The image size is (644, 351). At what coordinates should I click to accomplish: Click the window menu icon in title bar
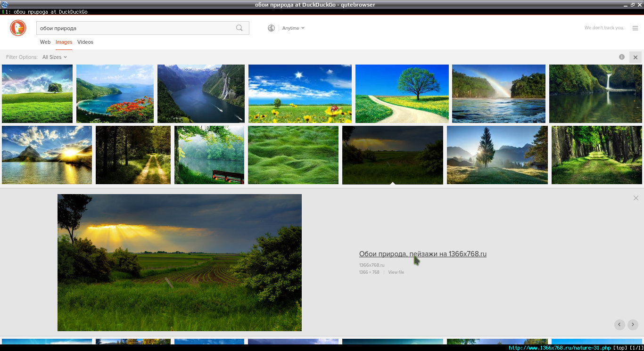(x=4, y=4)
